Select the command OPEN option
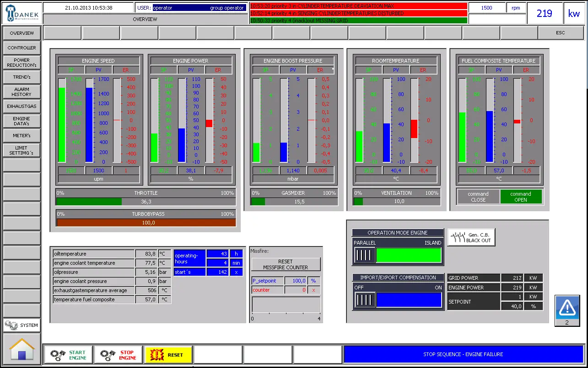The height and width of the screenshot is (368, 588). 520,197
